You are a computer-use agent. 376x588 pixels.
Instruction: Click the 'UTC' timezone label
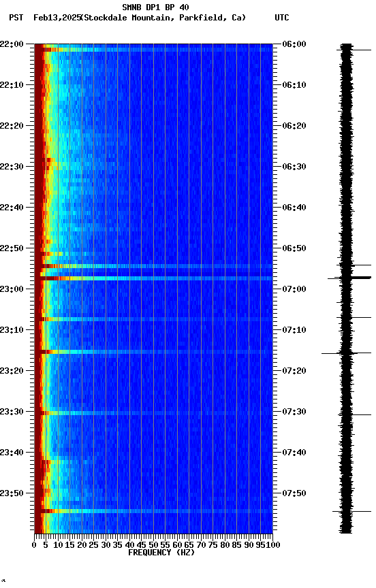point(282,18)
